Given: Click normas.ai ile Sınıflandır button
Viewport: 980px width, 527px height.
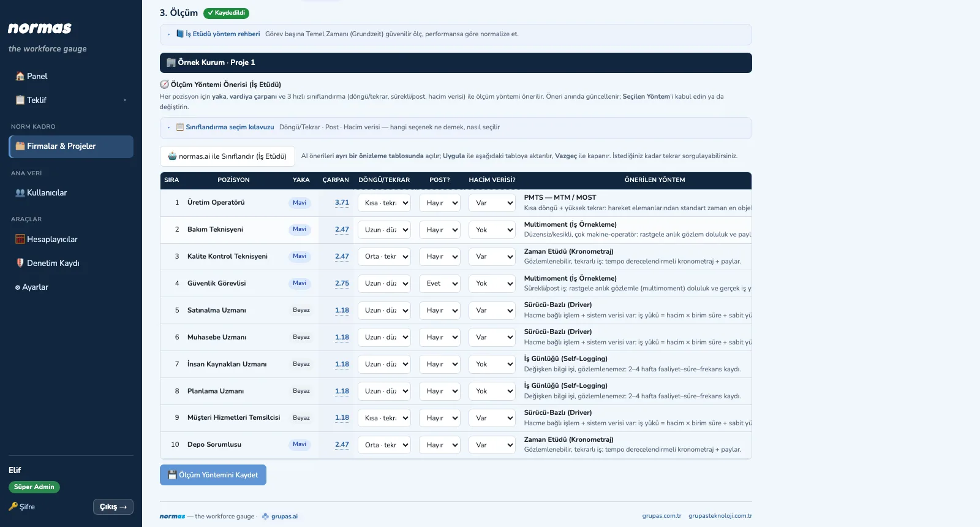Looking at the screenshot, I should (227, 156).
